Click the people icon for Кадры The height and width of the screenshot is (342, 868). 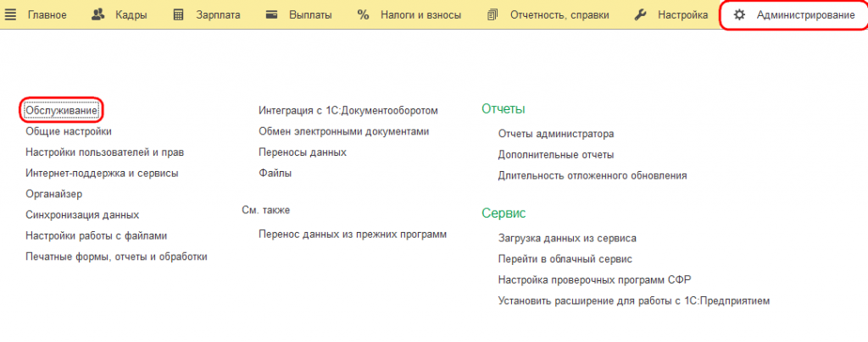click(98, 15)
